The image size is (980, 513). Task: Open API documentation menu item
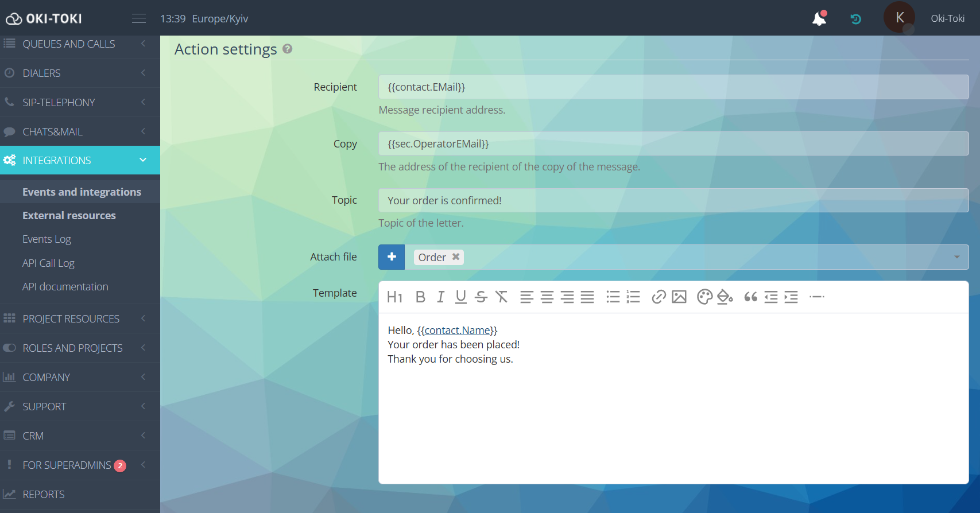click(65, 287)
